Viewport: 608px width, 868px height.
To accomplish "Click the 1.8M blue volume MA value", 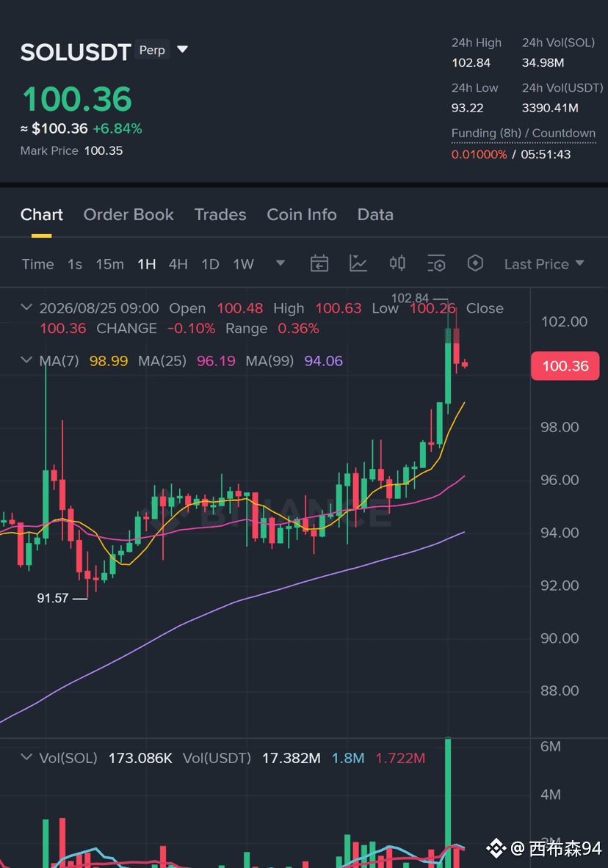I will pos(348,758).
